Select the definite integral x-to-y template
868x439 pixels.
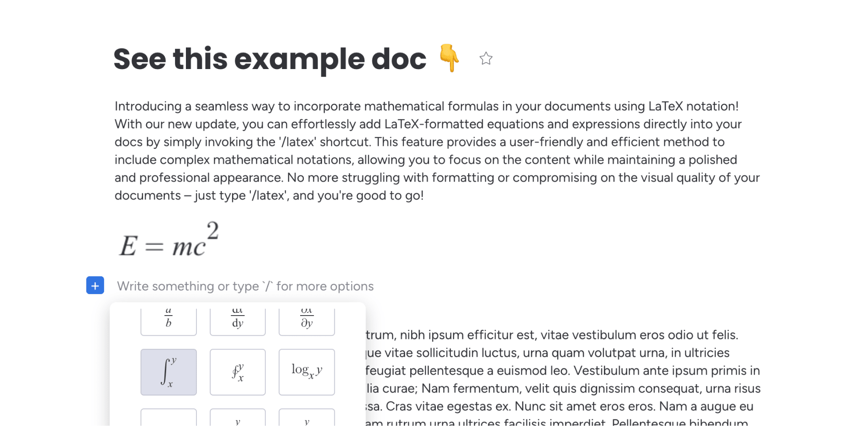tap(169, 372)
